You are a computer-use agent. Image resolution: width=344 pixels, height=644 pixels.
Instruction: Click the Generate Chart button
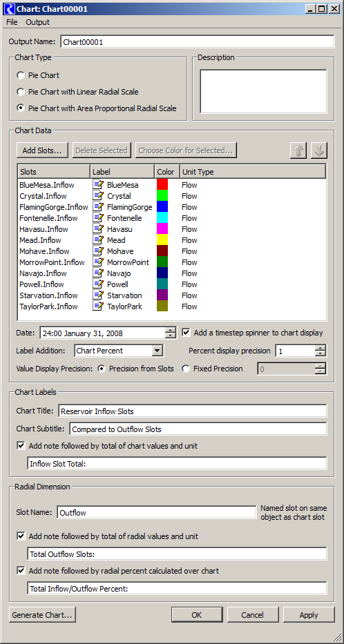pos(42,615)
